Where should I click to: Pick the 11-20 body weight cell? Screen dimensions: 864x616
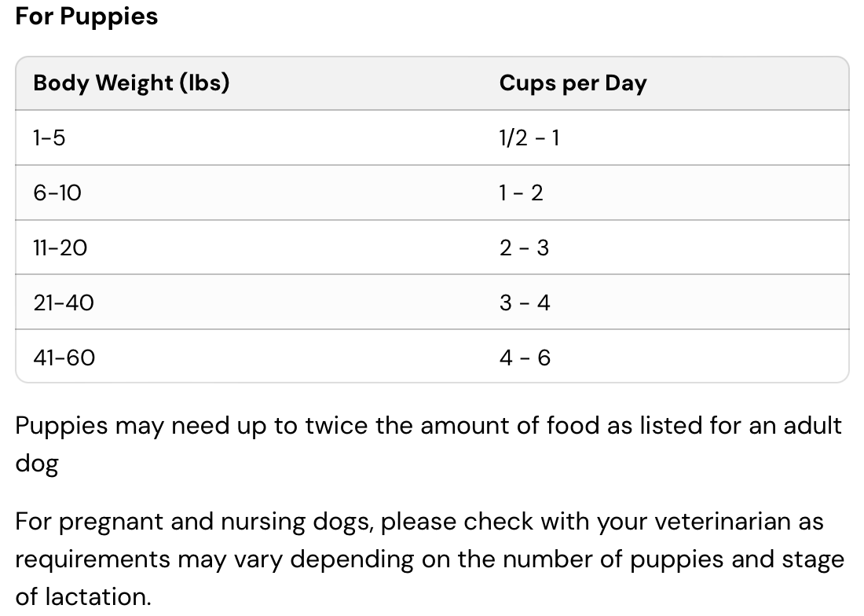(60, 248)
